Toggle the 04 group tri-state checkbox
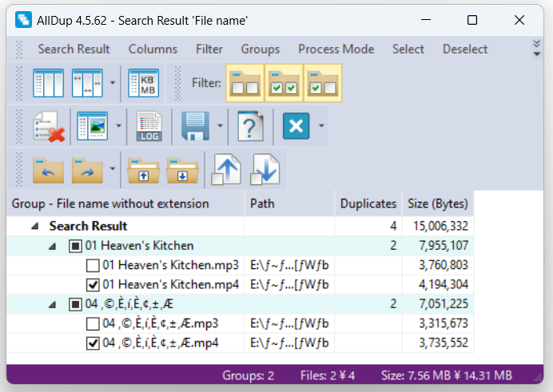The width and height of the screenshot is (553, 392). pyautogui.click(x=75, y=304)
